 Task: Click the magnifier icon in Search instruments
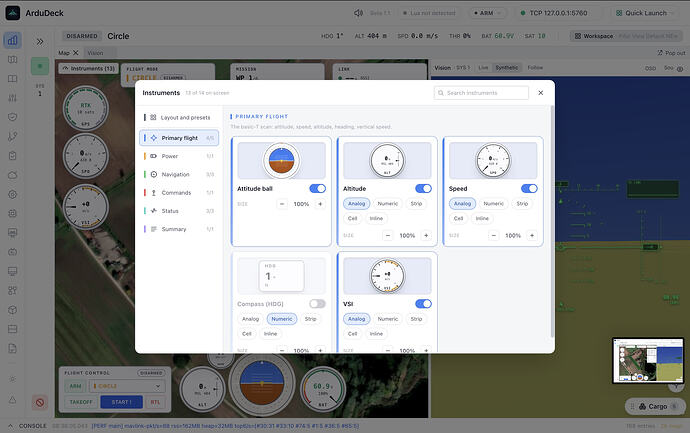point(440,93)
